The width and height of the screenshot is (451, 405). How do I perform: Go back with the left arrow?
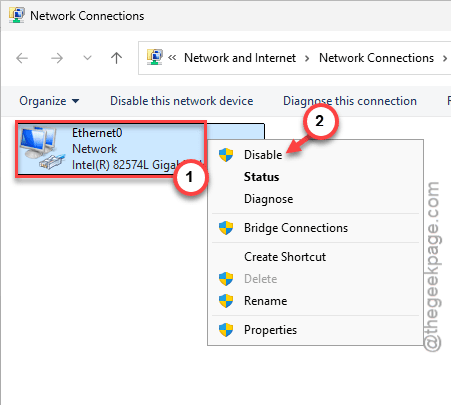click(22, 58)
